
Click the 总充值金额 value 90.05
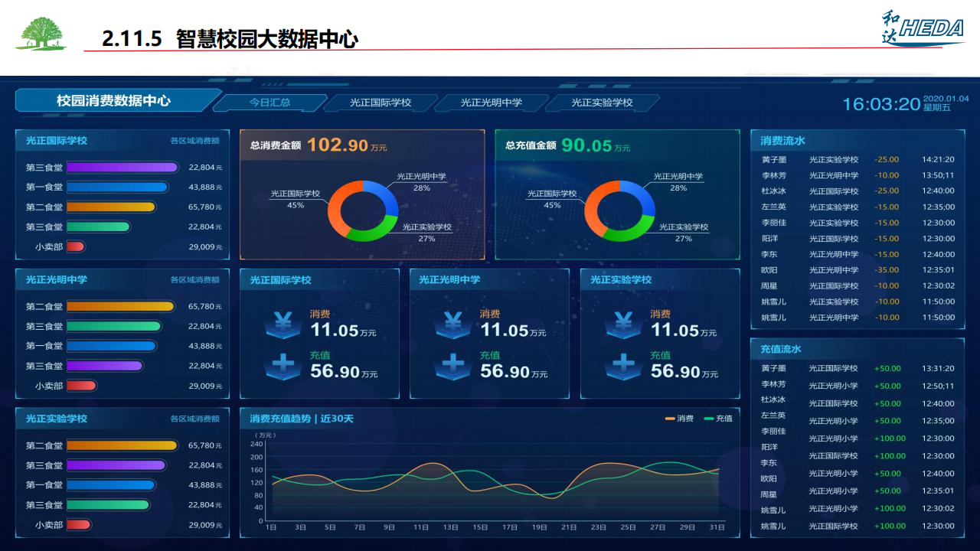click(x=586, y=145)
